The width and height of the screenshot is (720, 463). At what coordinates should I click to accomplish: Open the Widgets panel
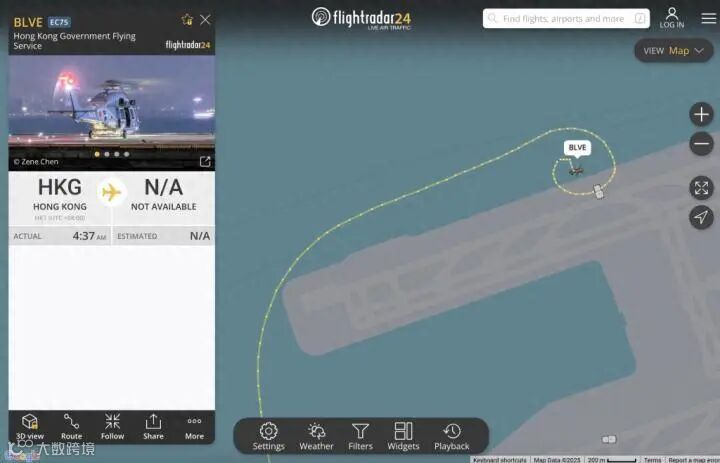403,436
